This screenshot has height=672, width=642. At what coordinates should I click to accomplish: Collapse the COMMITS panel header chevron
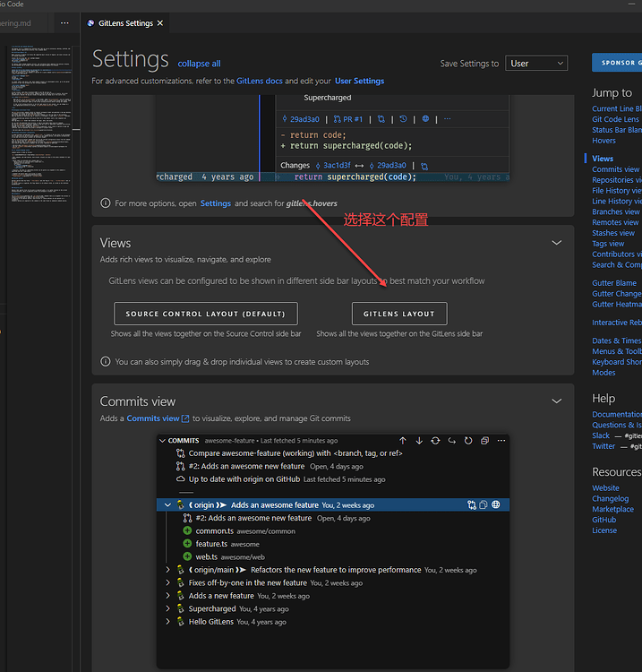click(162, 441)
